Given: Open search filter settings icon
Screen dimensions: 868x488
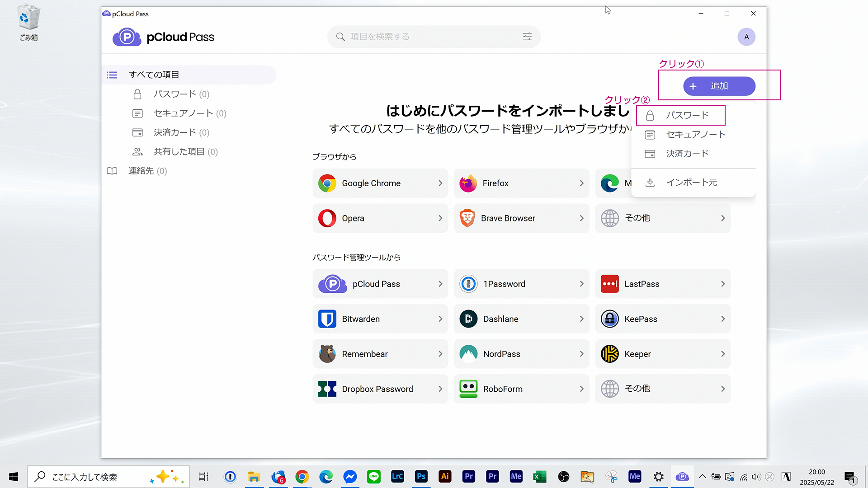Looking at the screenshot, I should 527,37.
